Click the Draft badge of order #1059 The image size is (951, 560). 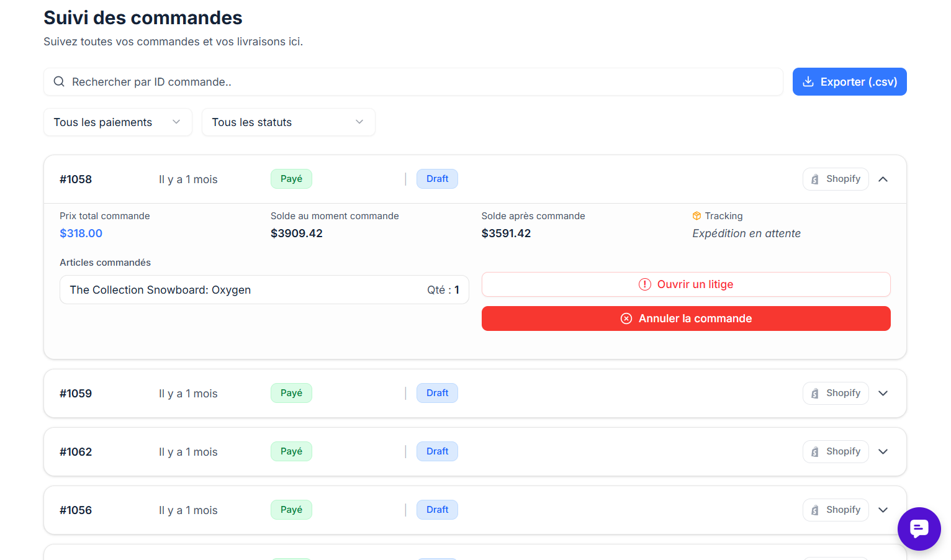[437, 393]
